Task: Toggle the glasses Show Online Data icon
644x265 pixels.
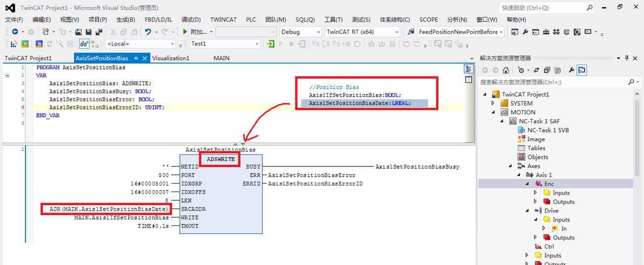Action: pos(84,44)
